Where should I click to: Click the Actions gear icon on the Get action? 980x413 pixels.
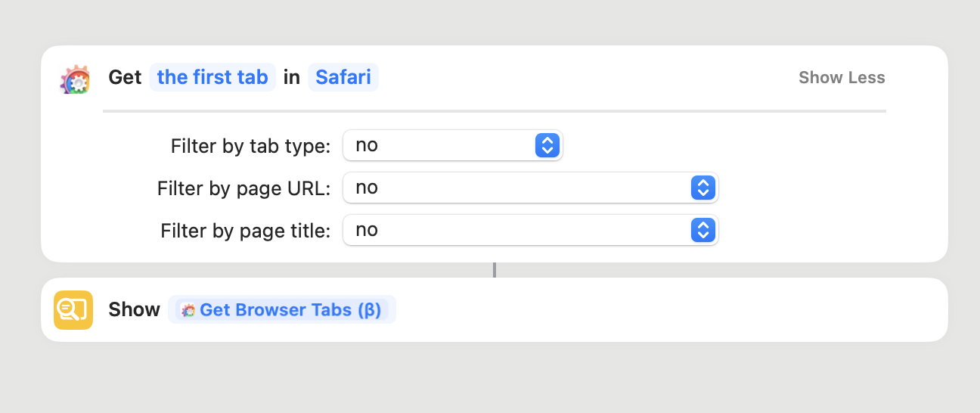click(x=75, y=79)
